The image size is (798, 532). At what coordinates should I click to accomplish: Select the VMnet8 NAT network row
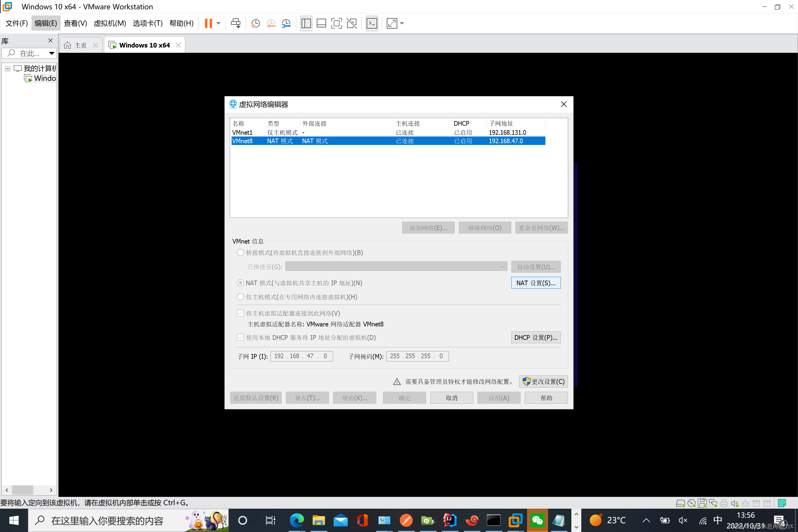pos(388,141)
